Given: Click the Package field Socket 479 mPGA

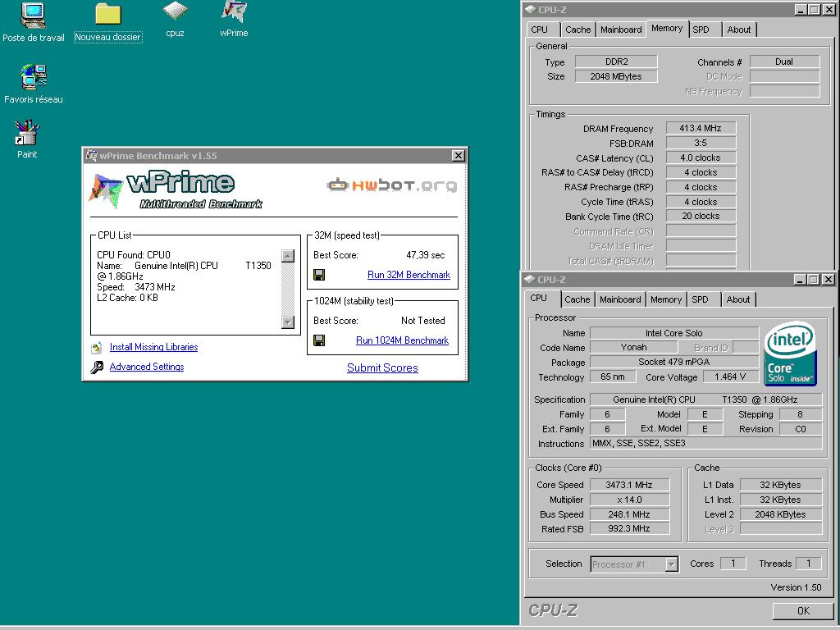Looking at the screenshot, I should click(x=674, y=362).
